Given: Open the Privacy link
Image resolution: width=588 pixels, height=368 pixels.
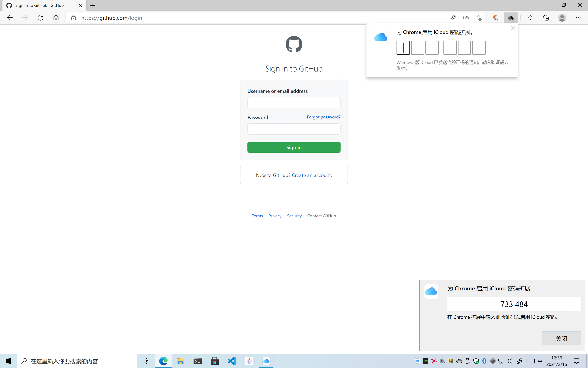Looking at the screenshot, I should pos(275,216).
